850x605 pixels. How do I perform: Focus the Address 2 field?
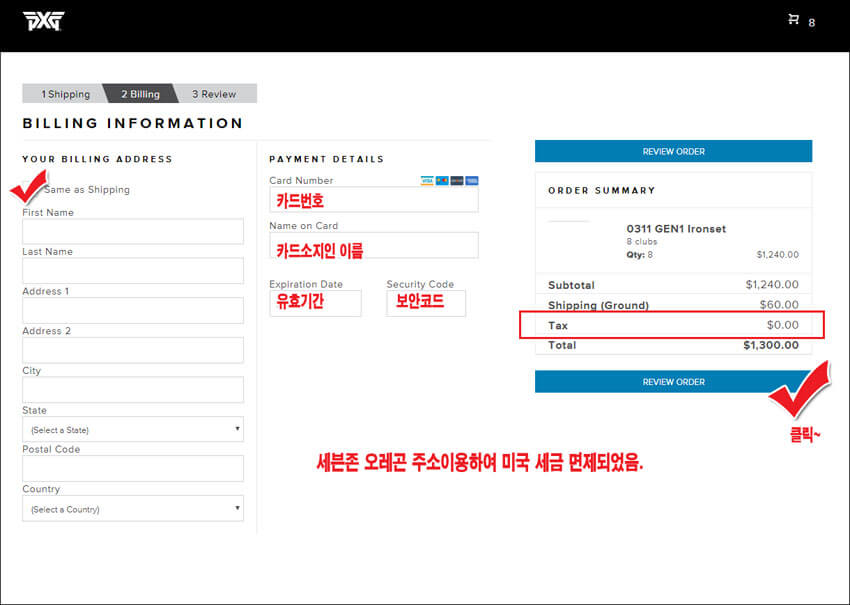click(x=133, y=350)
